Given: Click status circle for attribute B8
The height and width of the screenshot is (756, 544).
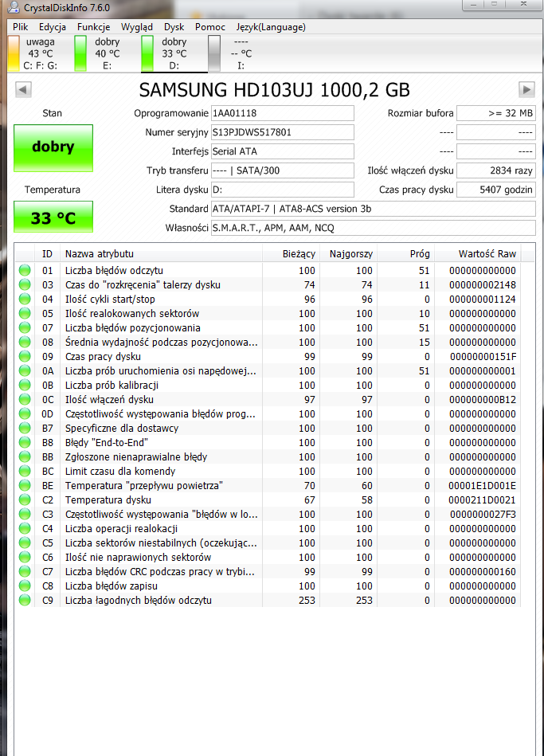Looking at the screenshot, I should point(25,443).
